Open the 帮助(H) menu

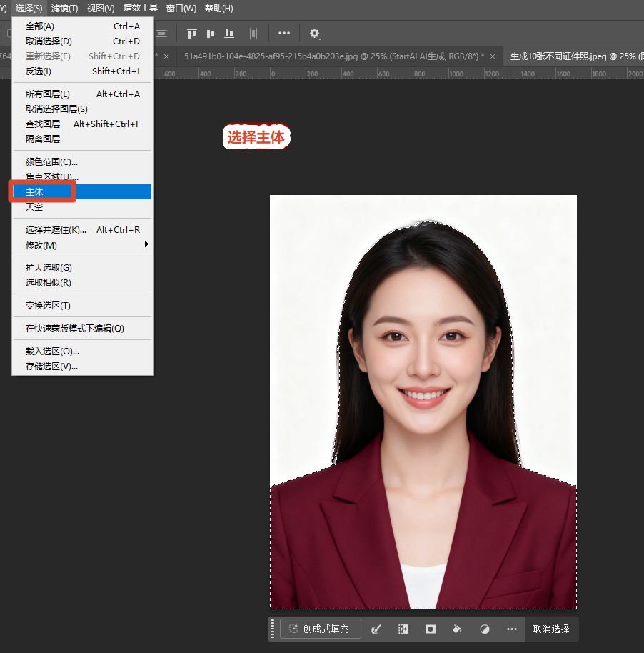click(219, 9)
